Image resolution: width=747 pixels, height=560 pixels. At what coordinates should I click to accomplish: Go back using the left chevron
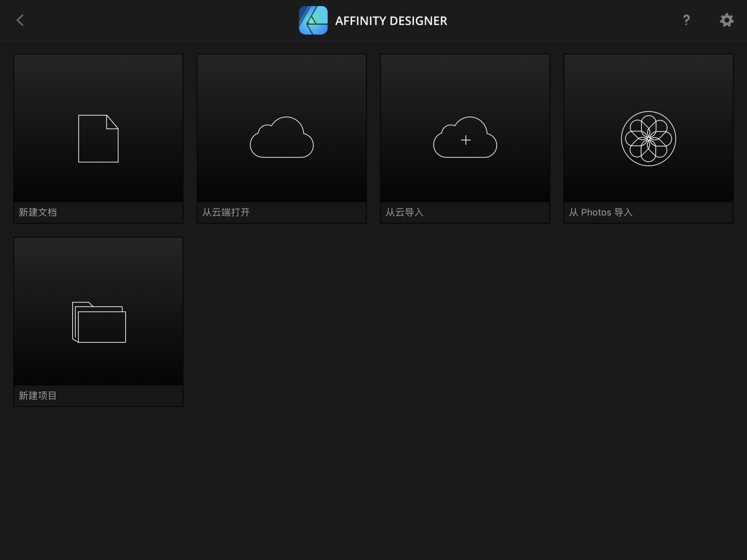(x=20, y=20)
